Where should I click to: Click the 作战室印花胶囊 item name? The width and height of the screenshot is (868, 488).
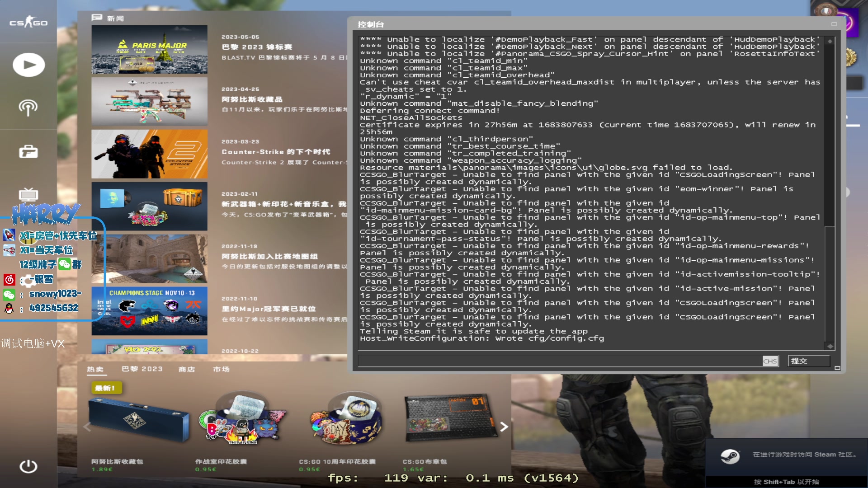[221, 462]
